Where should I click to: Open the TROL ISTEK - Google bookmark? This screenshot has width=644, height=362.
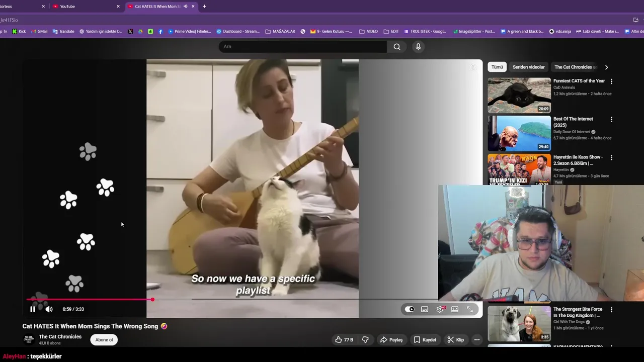[x=425, y=31]
